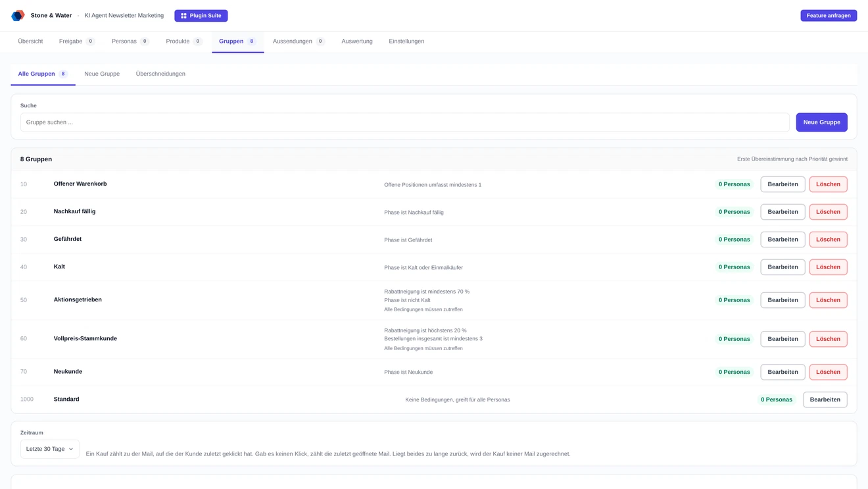Delete the Neukunde group
This screenshot has width=868, height=489.
[x=828, y=372]
